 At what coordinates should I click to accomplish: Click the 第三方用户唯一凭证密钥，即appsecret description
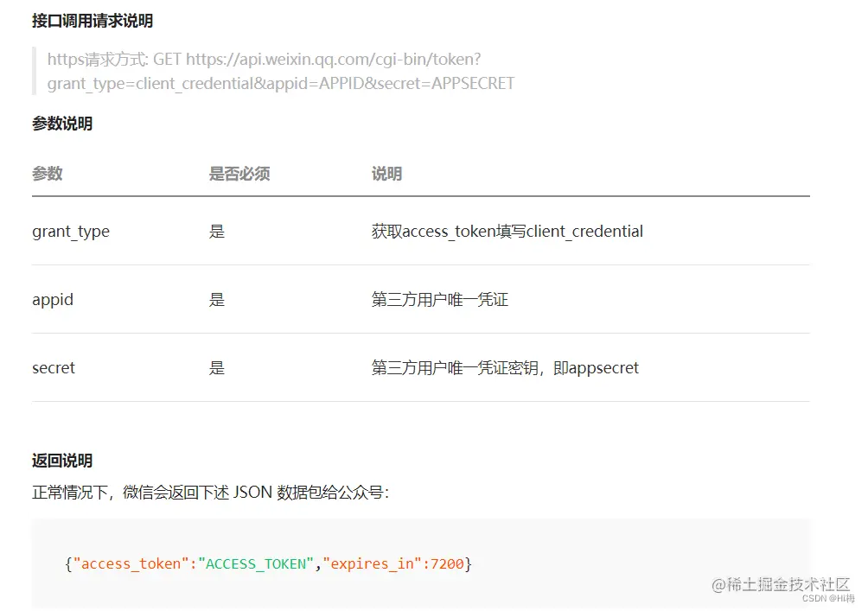[x=505, y=368]
